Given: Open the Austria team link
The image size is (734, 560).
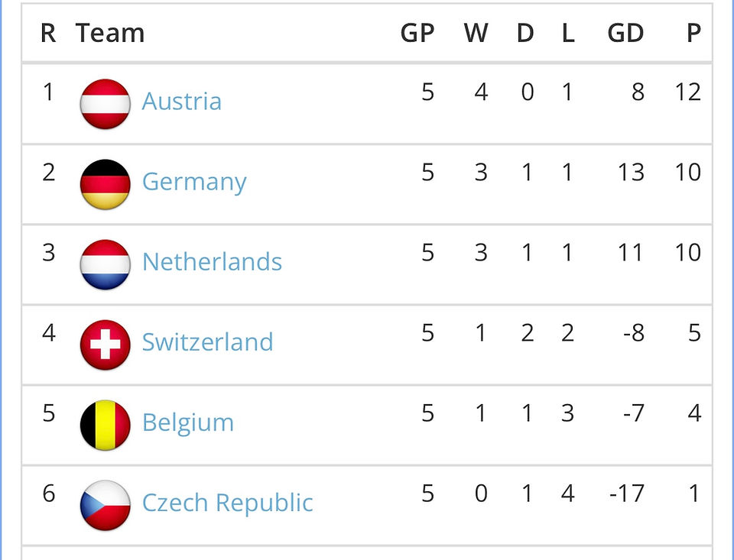Looking at the screenshot, I should pos(182,101).
